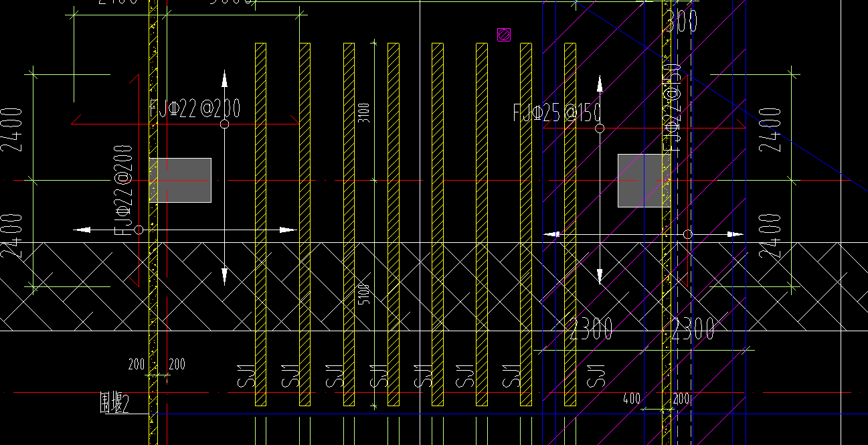Select the 围堰2 label text
The height and width of the screenshot is (445, 868).
pos(113,404)
